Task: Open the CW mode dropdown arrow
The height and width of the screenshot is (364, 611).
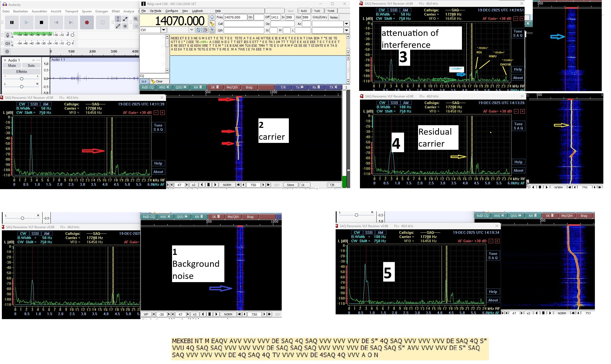Action: pyautogui.click(x=164, y=30)
